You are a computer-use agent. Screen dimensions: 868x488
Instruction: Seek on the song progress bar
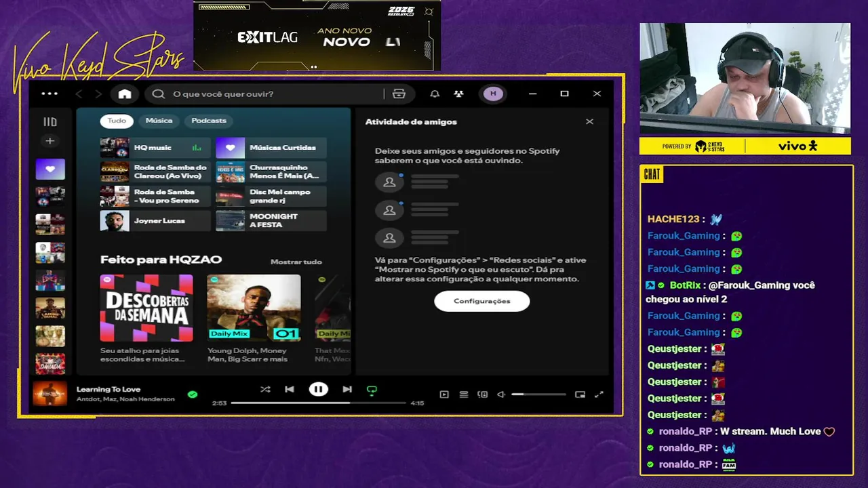click(318, 403)
